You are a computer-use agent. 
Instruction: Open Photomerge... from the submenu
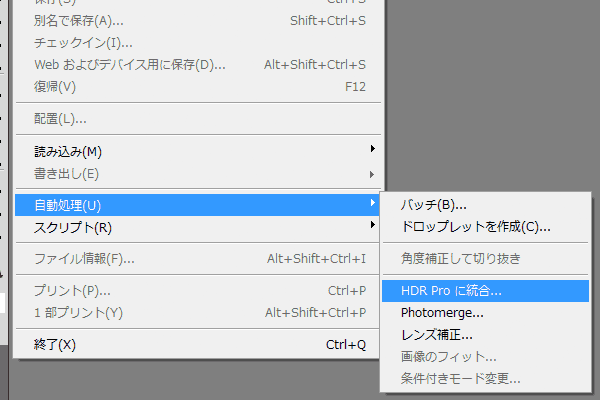(x=485, y=313)
